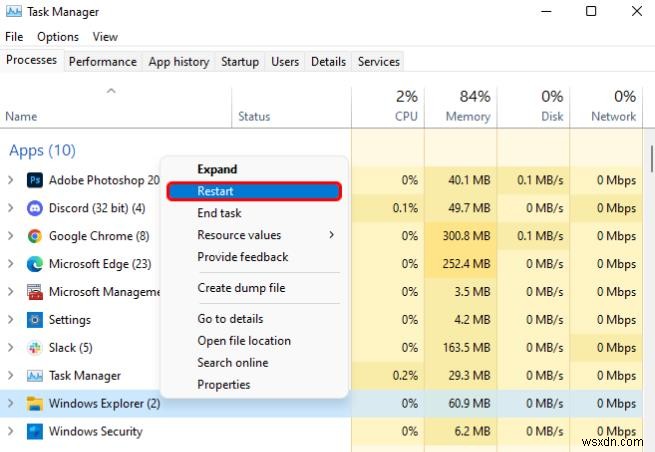Expand the Task Manager process row

click(10, 376)
